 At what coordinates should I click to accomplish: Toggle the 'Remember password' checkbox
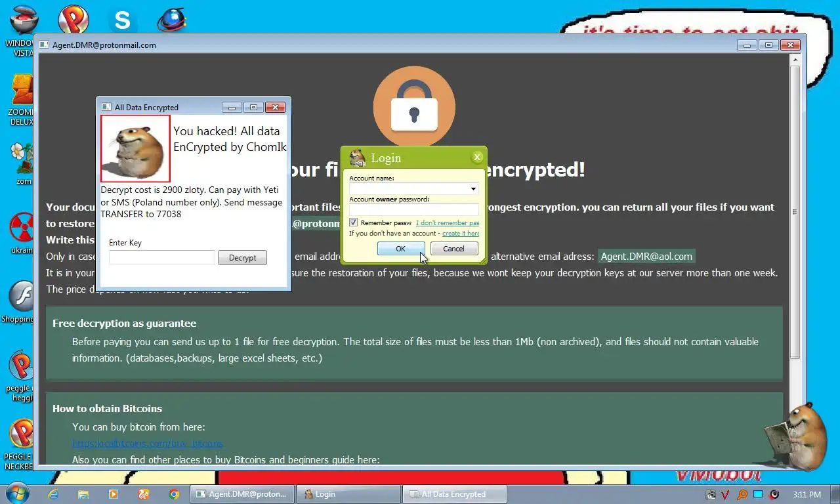point(353,222)
